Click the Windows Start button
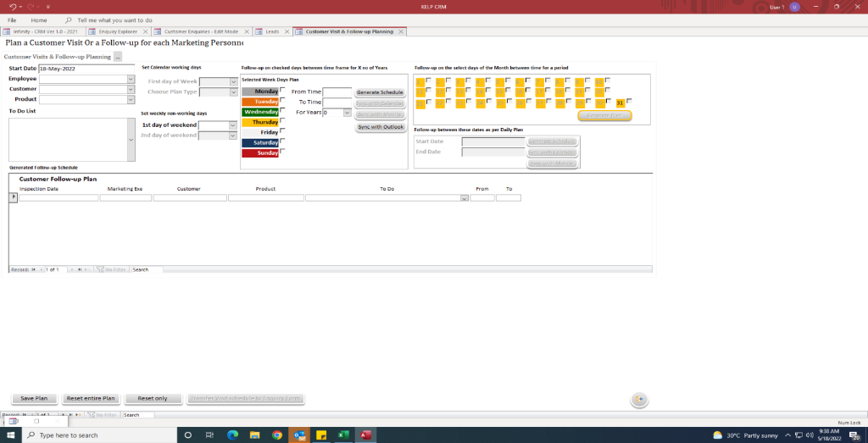Screen dimensions: 868x443 click(11, 435)
